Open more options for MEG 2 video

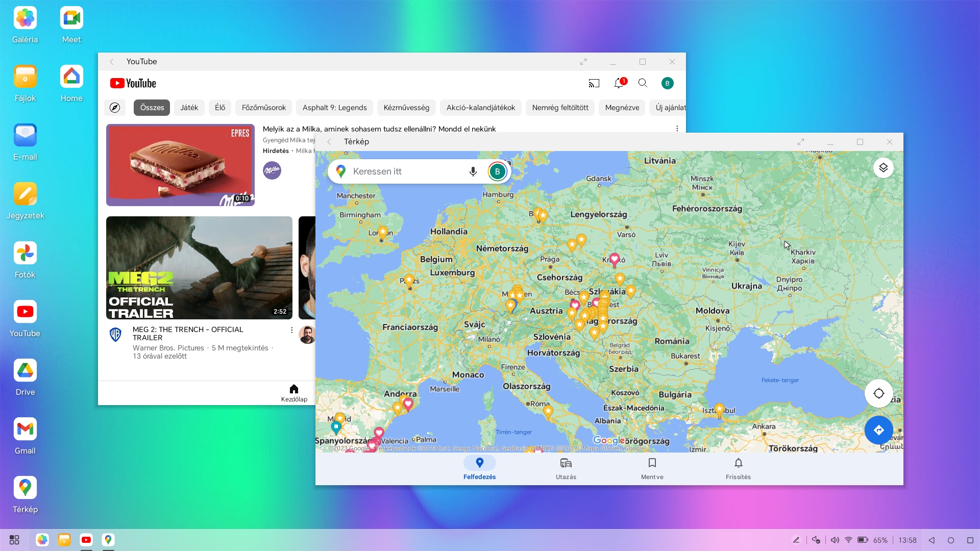pos(291,330)
